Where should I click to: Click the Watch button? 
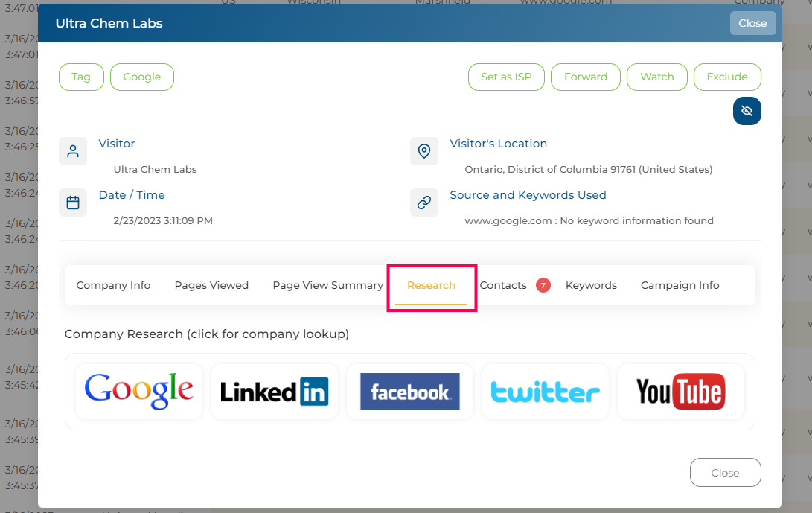point(657,77)
